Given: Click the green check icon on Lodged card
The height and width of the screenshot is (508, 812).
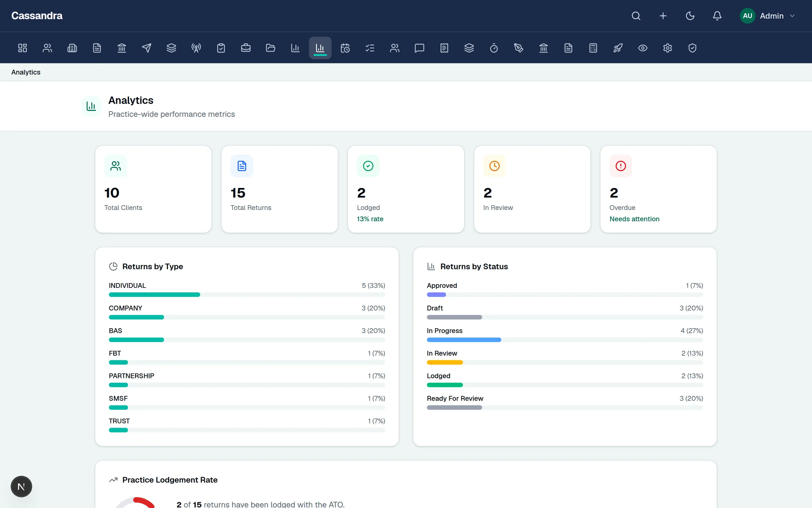Looking at the screenshot, I should [368, 166].
